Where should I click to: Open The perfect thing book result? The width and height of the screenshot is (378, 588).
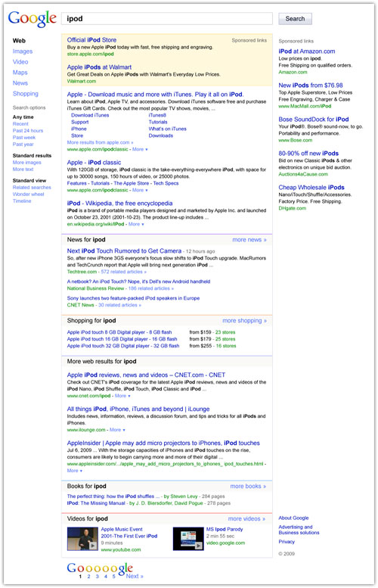point(114,496)
